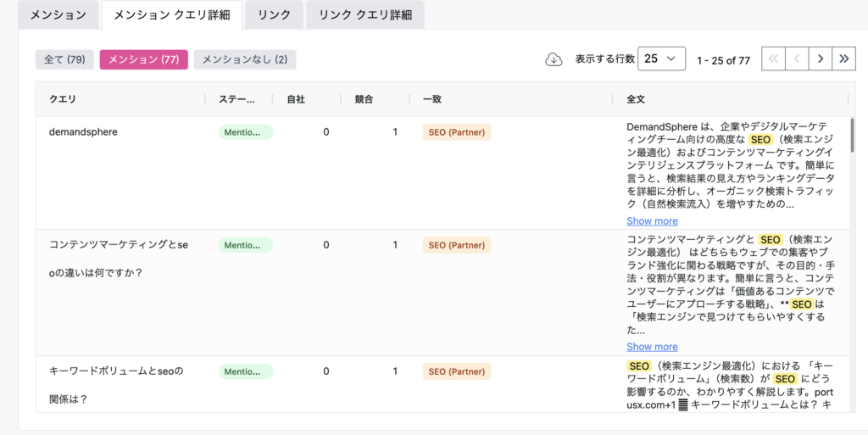
Task: Filter by メンションなし (2)
Action: pos(244,59)
